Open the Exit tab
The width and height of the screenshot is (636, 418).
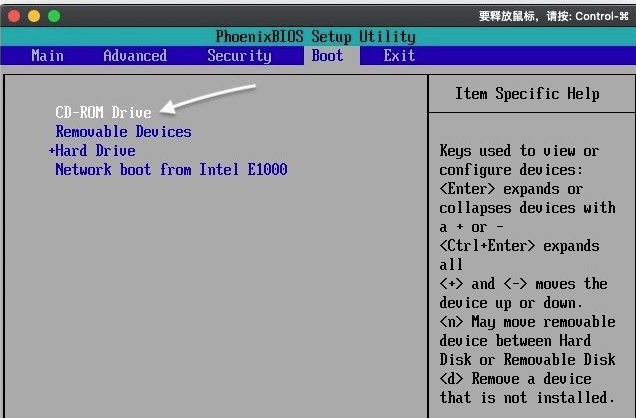(x=399, y=56)
